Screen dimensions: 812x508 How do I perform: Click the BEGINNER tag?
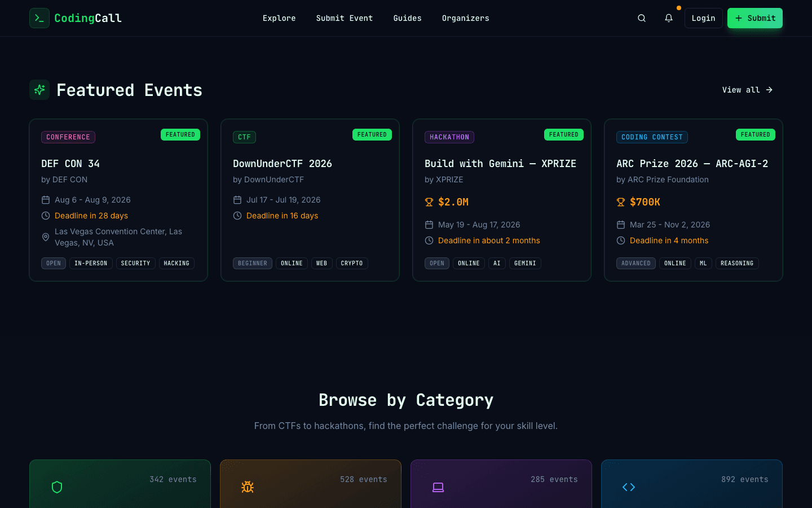tap(253, 264)
